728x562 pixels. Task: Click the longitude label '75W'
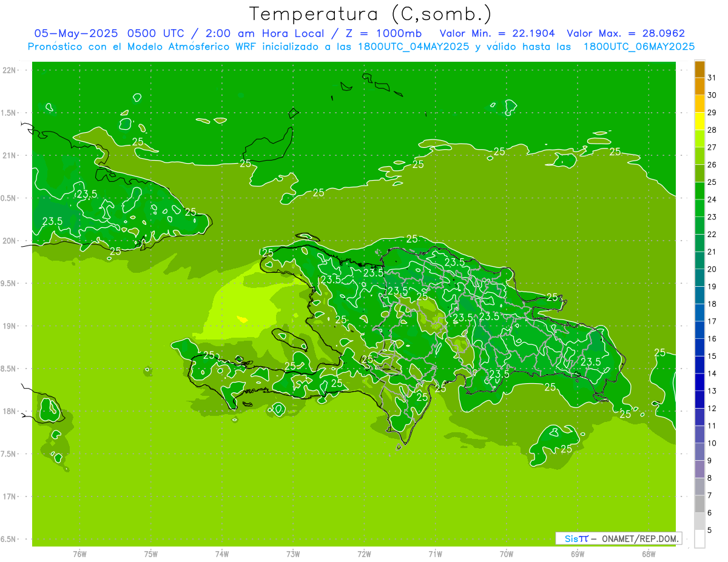pos(150,554)
